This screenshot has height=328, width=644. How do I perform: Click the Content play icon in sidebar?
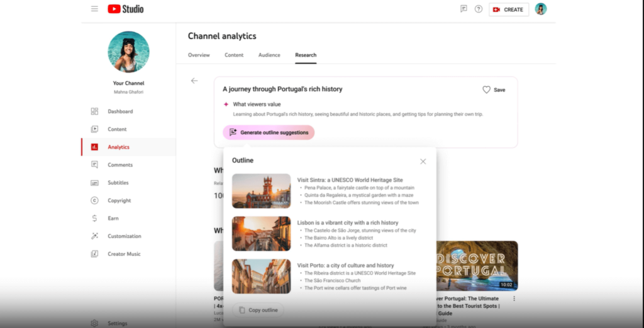point(94,129)
